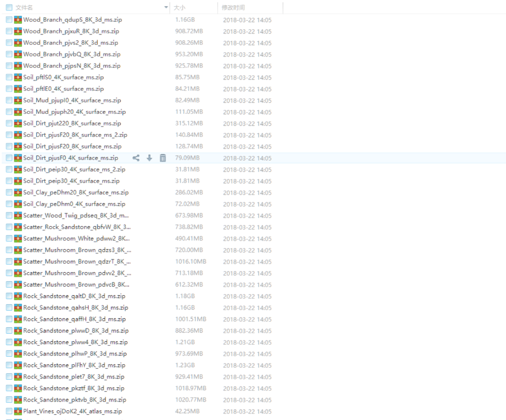Screen dimensions: 506x420
Task: Click the 文件名 column header label
Action: pyautogui.click(x=24, y=7)
